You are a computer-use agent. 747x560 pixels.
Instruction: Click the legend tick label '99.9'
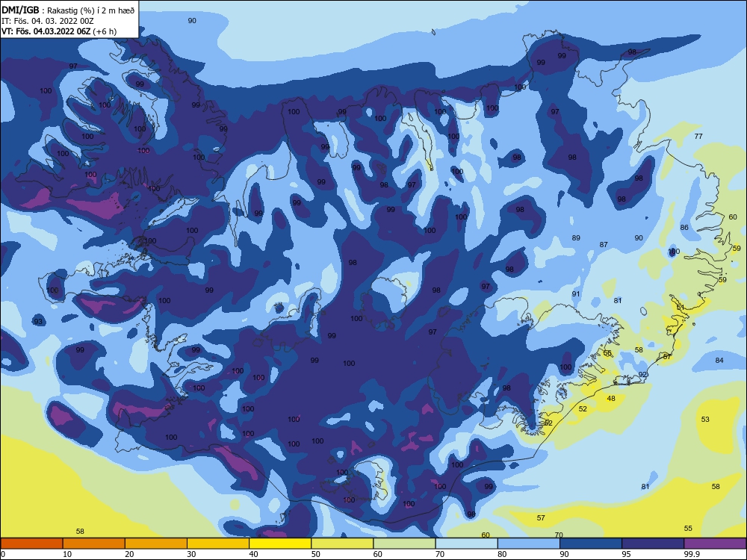[x=692, y=554]
